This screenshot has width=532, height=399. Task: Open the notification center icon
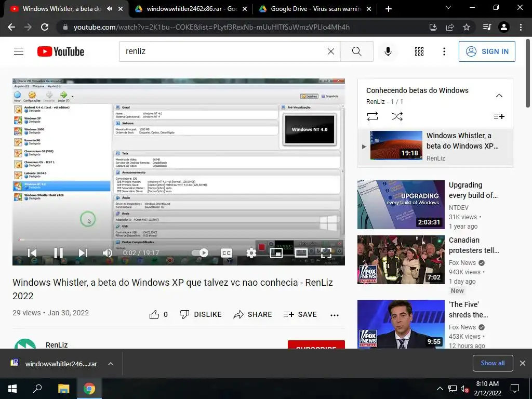click(x=515, y=389)
